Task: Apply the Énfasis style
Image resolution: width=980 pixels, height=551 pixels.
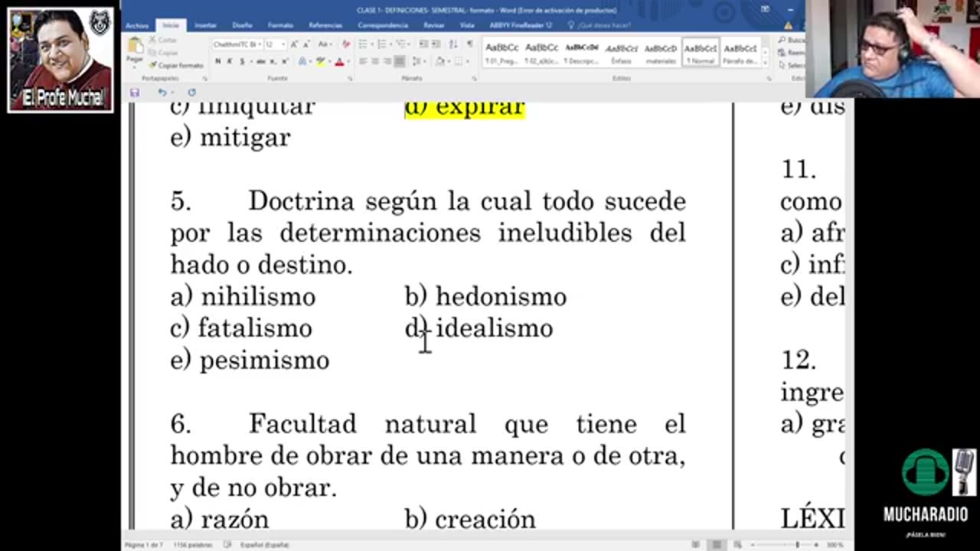Action: coord(621,52)
